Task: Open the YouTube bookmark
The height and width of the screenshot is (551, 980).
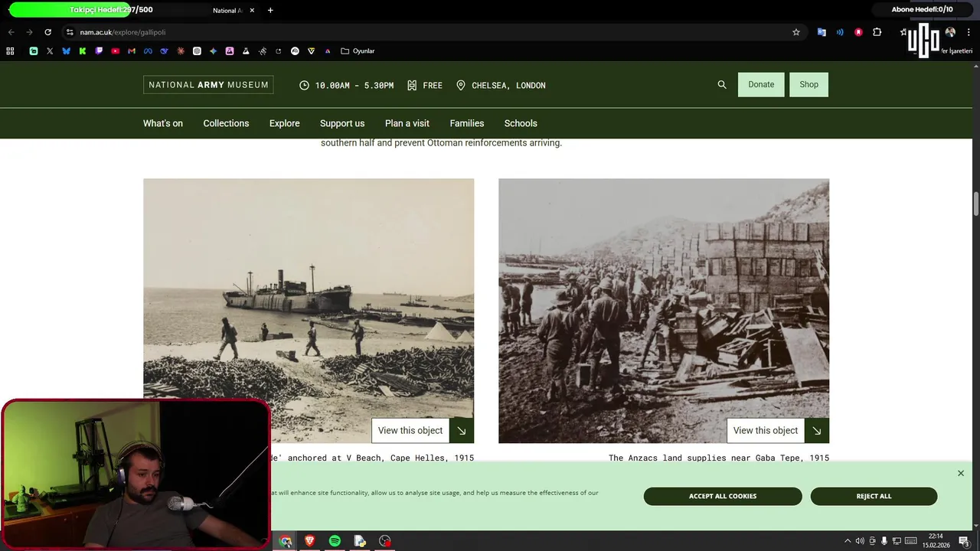Action: pos(116,51)
